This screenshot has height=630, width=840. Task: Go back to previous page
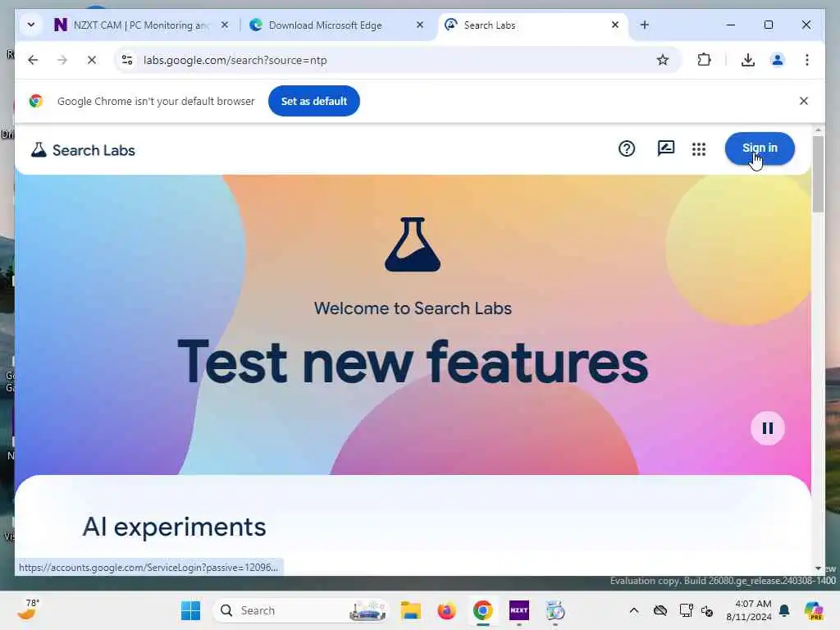(x=33, y=60)
